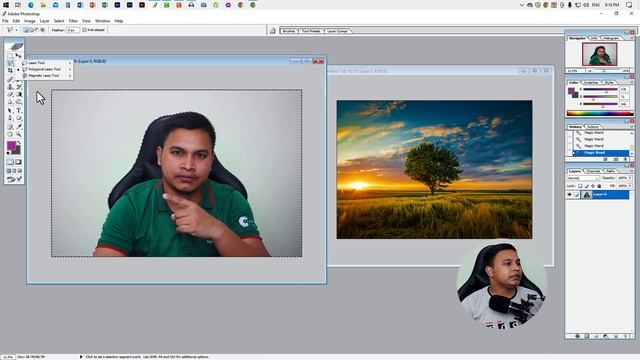Select the History Brush tool

[19, 87]
